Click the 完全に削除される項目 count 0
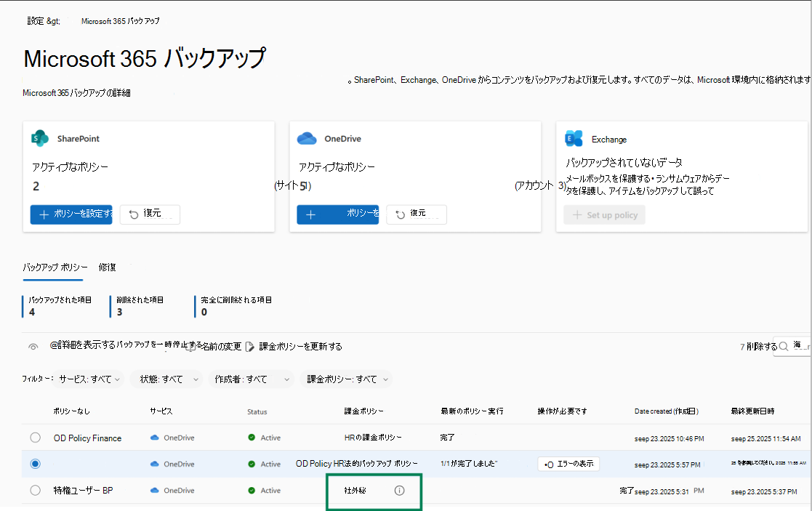 pos(204,312)
